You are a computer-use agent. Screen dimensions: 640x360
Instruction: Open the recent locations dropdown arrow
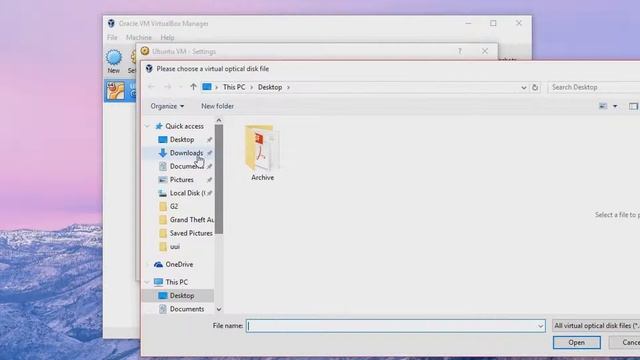click(180, 87)
